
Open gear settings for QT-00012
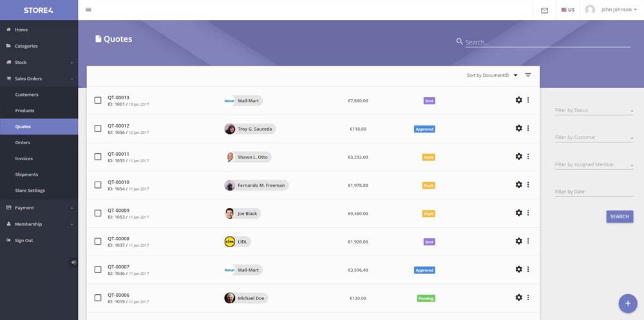(x=518, y=128)
